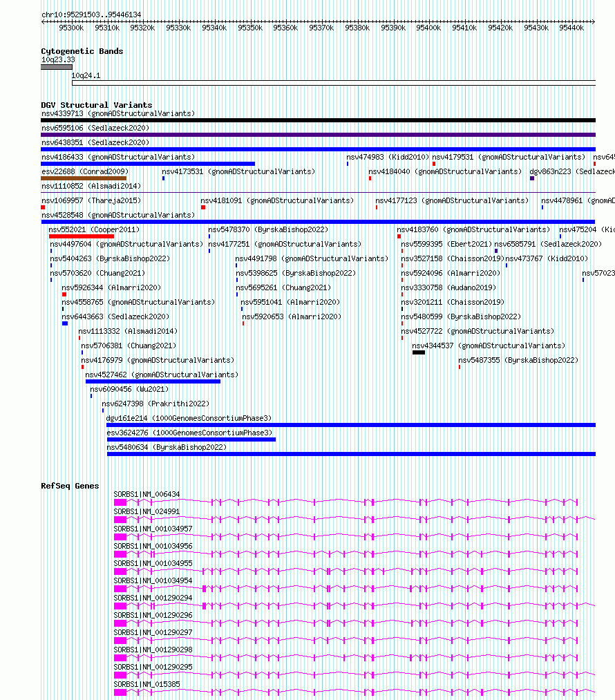Open nsv4173531 variant label
The width and height of the screenshot is (615, 700).
[x=238, y=171]
